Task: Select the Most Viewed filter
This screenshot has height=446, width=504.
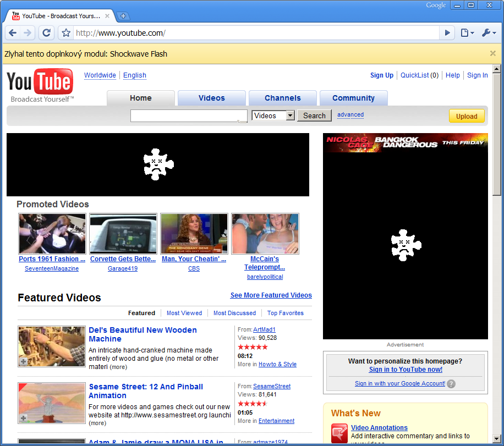Action: [x=184, y=313]
